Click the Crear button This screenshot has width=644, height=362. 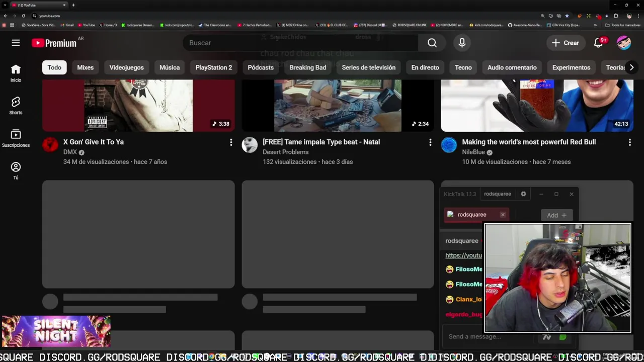pyautogui.click(x=566, y=43)
